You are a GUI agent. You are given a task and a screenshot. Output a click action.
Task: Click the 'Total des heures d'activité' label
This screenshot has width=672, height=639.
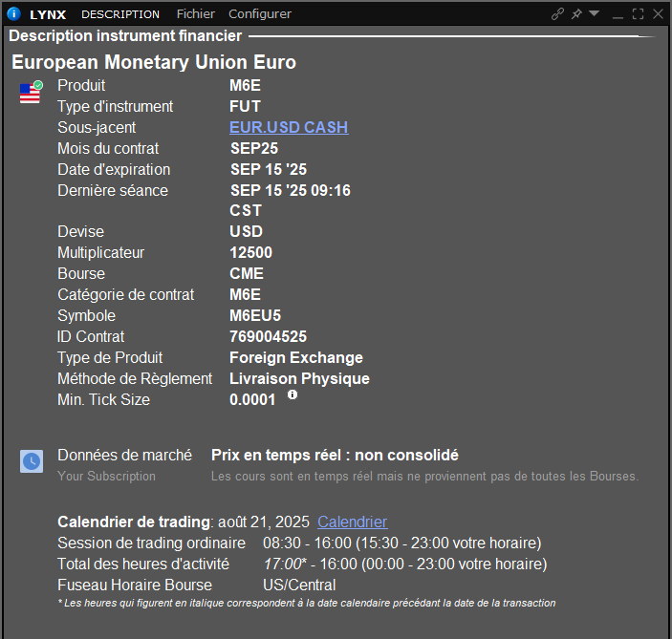click(143, 564)
